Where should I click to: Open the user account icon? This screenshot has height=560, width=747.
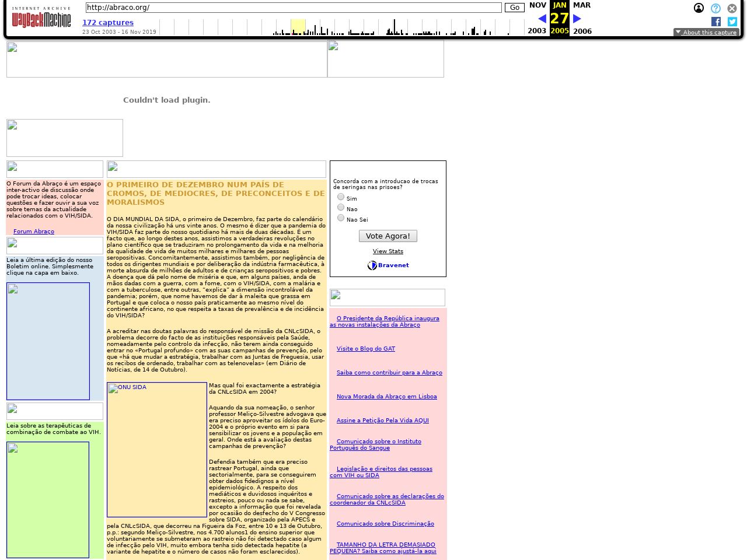(x=699, y=8)
